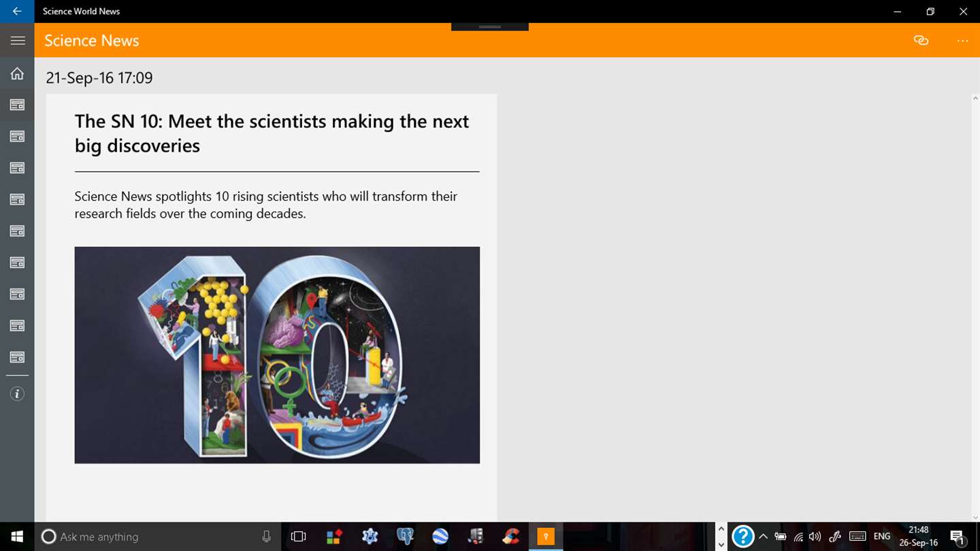
Task: Select the second news feed icon in sidebar
Action: [x=17, y=137]
